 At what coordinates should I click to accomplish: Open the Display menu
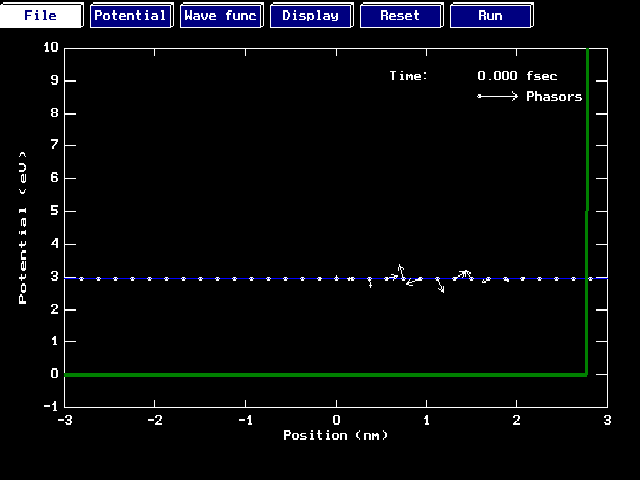coord(311,15)
